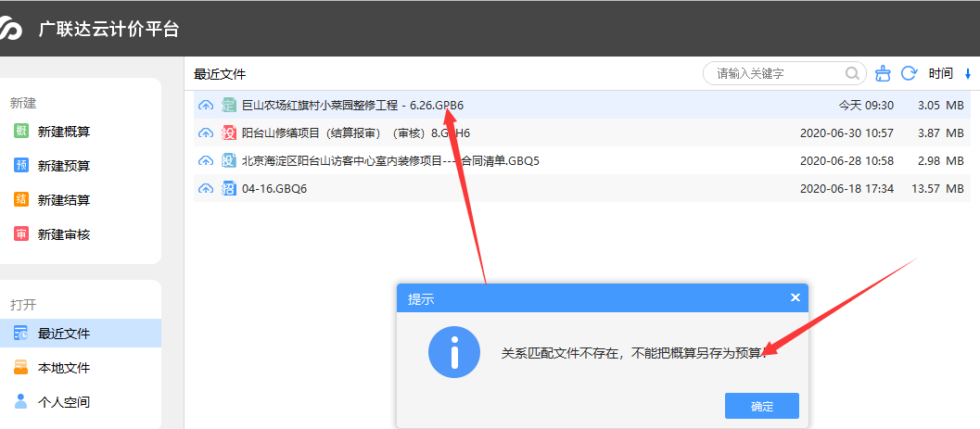Click the 确定 button
The image size is (980, 429).
[762, 406]
